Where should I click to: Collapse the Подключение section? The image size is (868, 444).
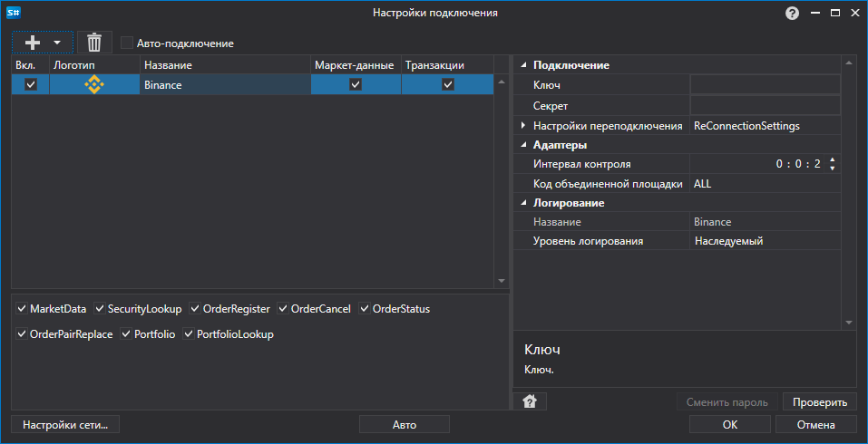pyautogui.click(x=523, y=66)
